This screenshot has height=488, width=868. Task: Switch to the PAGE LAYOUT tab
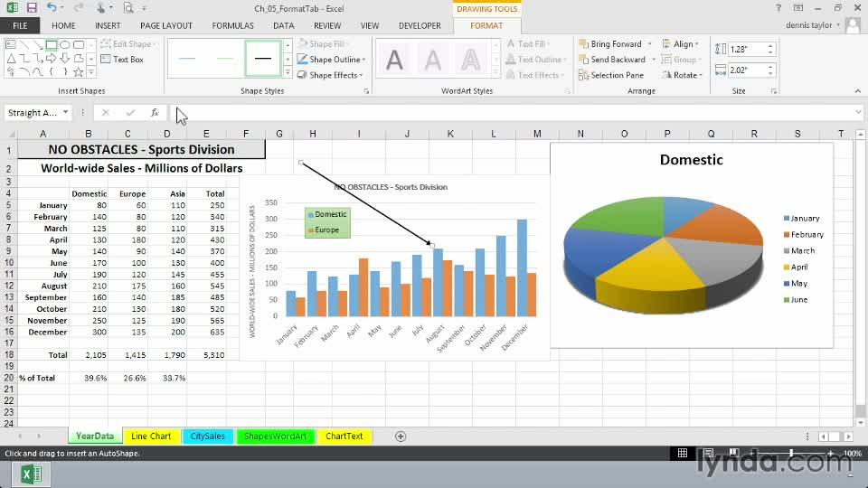coord(166,25)
